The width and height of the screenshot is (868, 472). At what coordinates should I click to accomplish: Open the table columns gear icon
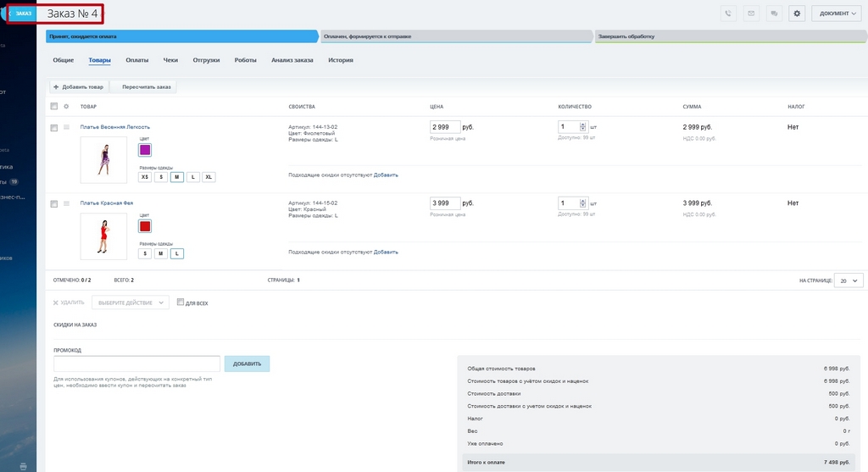(x=66, y=106)
